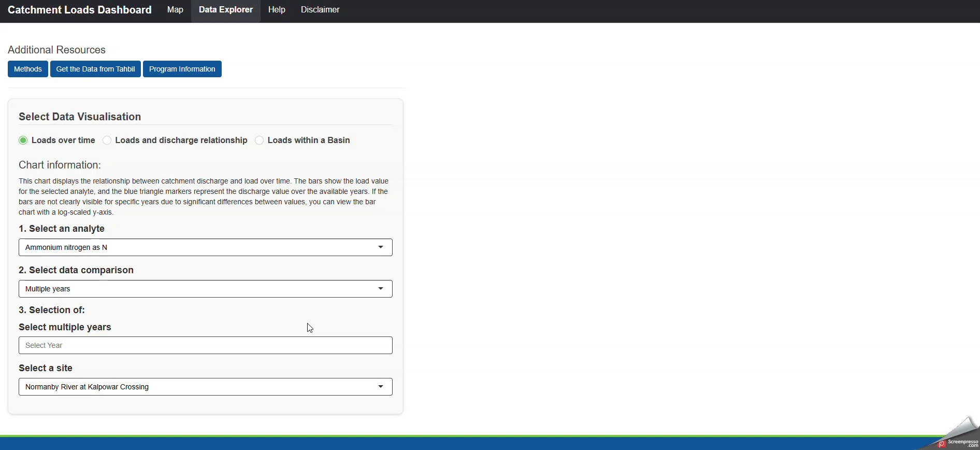Click the 2. Select data comparison label
Viewport: 980px width, 450px height.
(76, 270)
